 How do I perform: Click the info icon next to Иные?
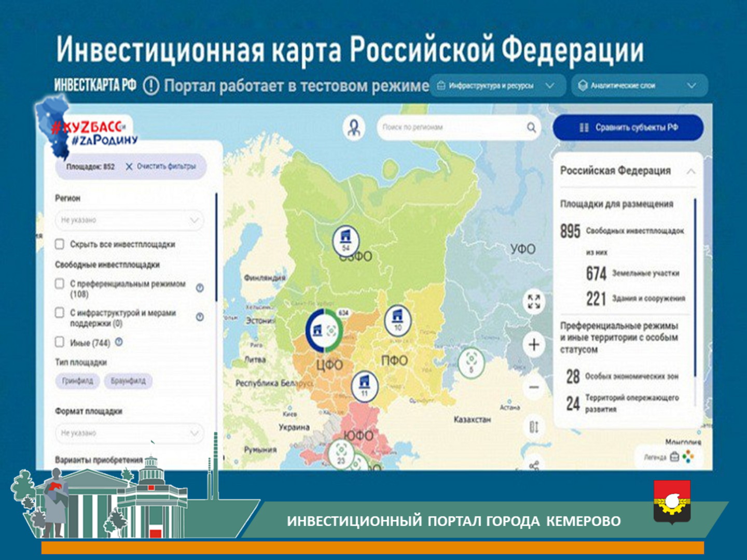pyautogui.click(x=119, y=342)
